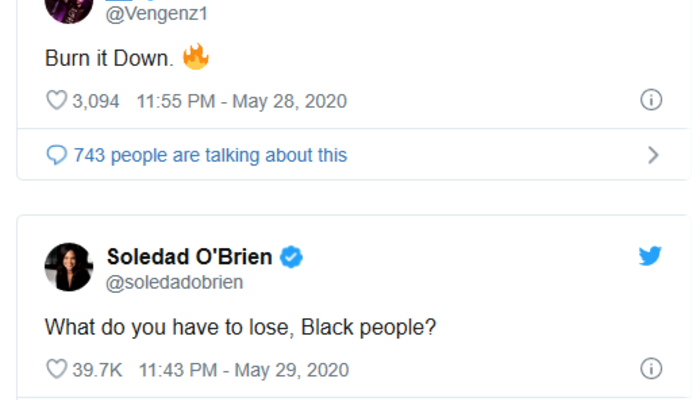Screen dimensions: 700x400
Task: Click the blue verified badge
Action: pos(291,258)
